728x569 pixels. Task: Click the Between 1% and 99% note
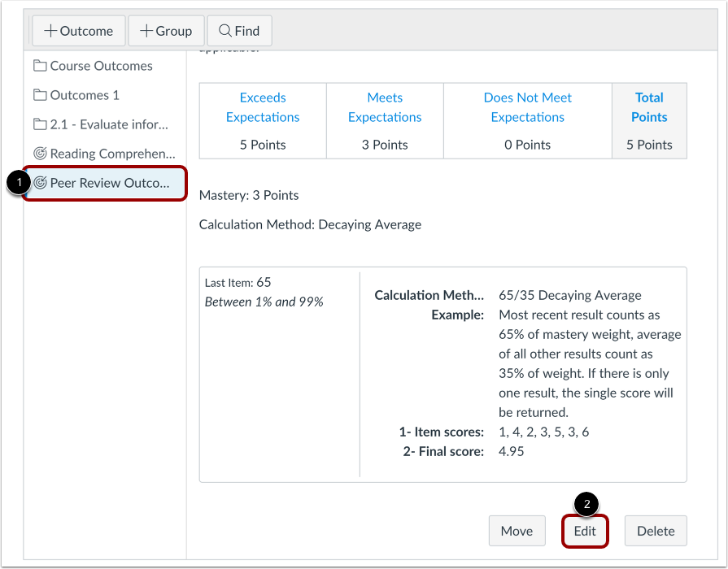[264, 302]
